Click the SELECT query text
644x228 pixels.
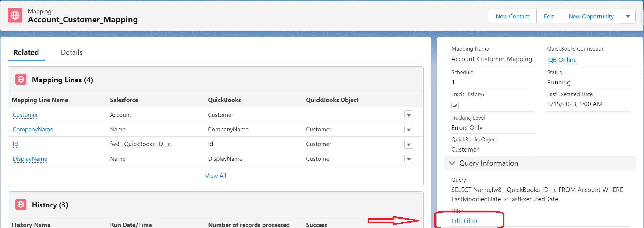point(537,194)
